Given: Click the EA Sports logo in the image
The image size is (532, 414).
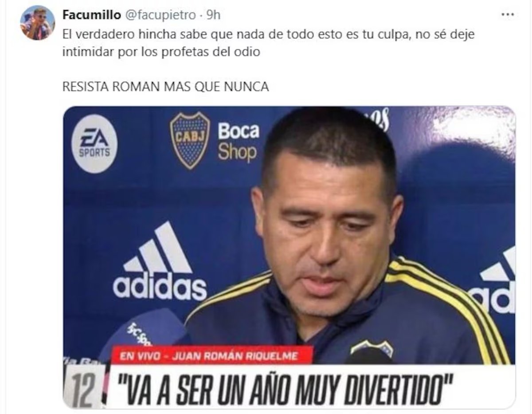Looking at the screenshot, I should 94,144.
